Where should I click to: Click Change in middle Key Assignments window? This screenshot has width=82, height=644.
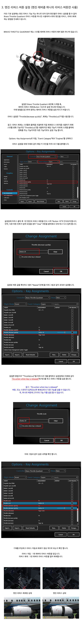[x=74, y=355]
